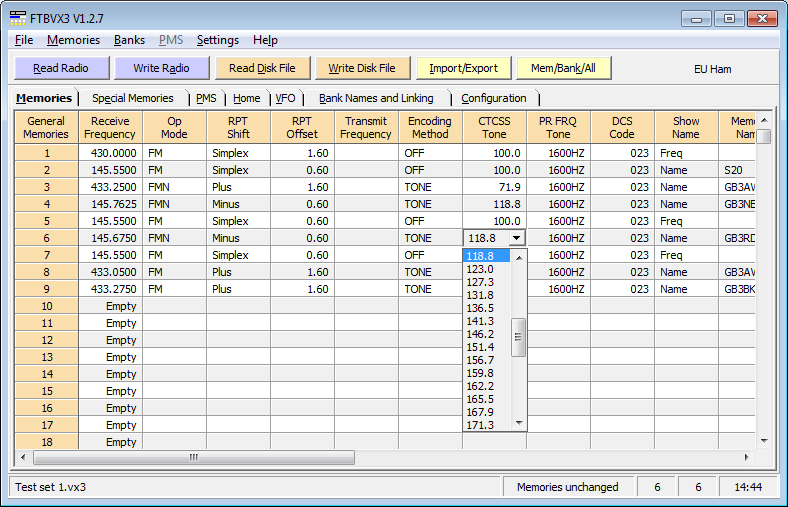Switch to the Special Memories tab
Image resolution: width=788 pixels, height=507 pixels.
tap(132, 98)
